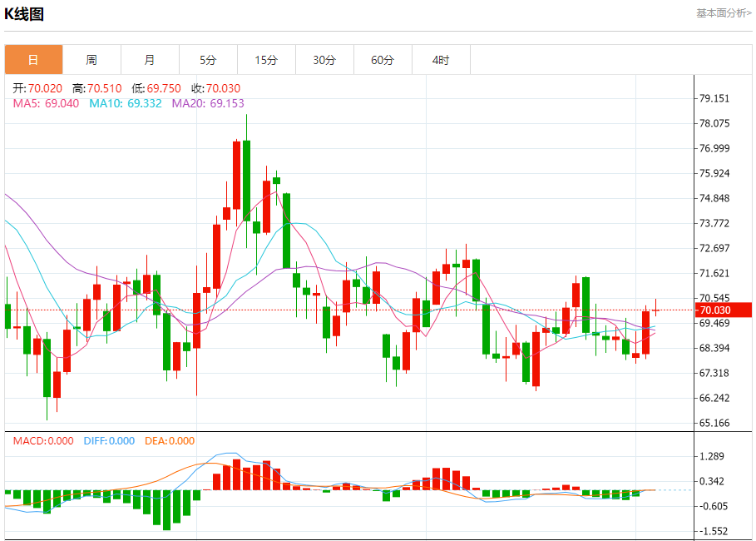Select the 30分 interval tab

coord(324,60)
